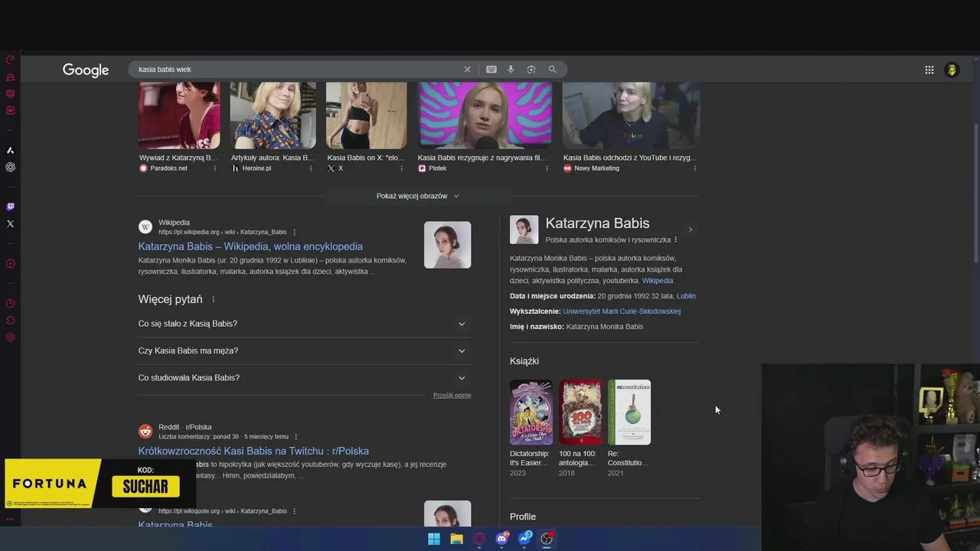Open Uniwersytet Marii Curie-Skłodowskiej link
980x551 pixels.
tap(622, 311)
